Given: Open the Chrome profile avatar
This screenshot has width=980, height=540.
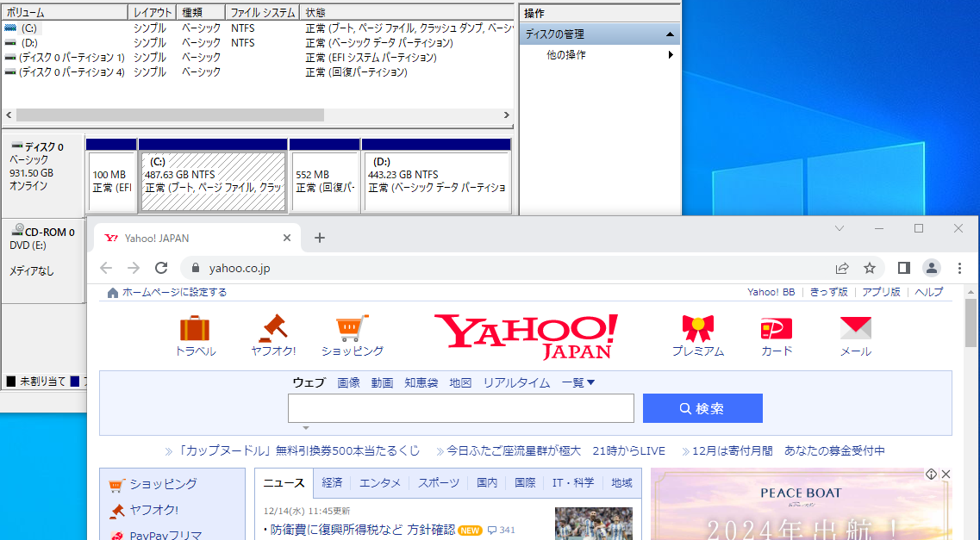Looking at the screenshot, I should (931, 268).
